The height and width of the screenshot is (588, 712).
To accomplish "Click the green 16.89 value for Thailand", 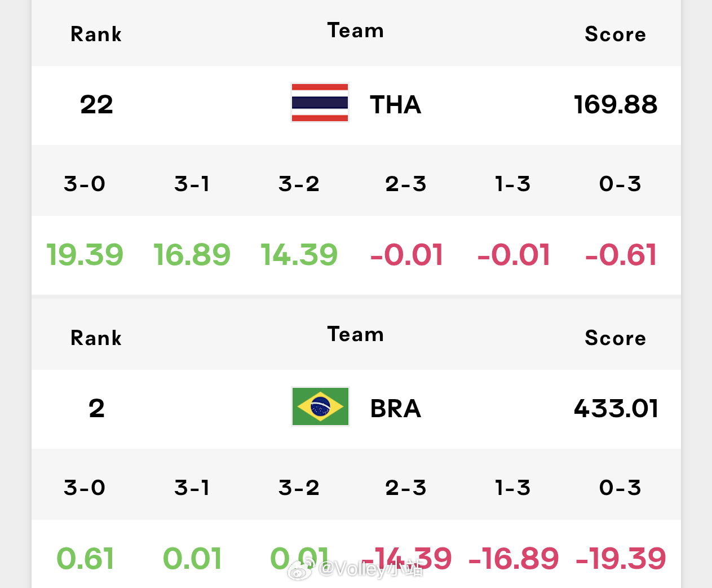I will point(192,255).
